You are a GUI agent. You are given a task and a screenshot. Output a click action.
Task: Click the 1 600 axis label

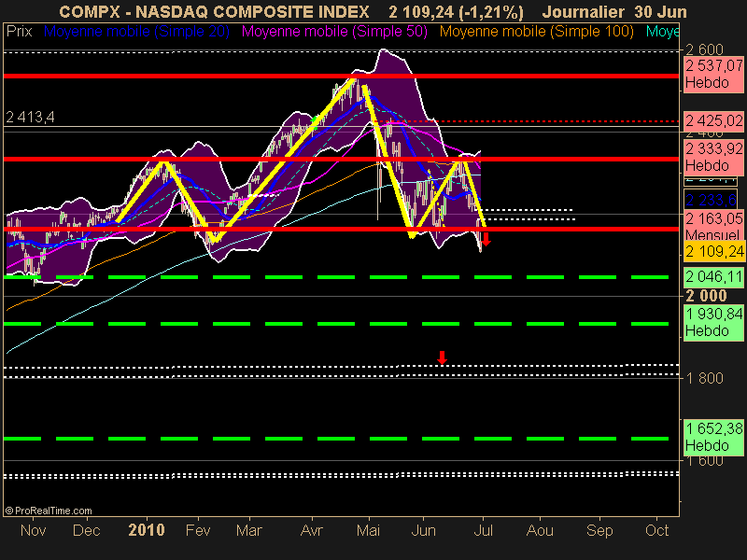tap(705, 460)
